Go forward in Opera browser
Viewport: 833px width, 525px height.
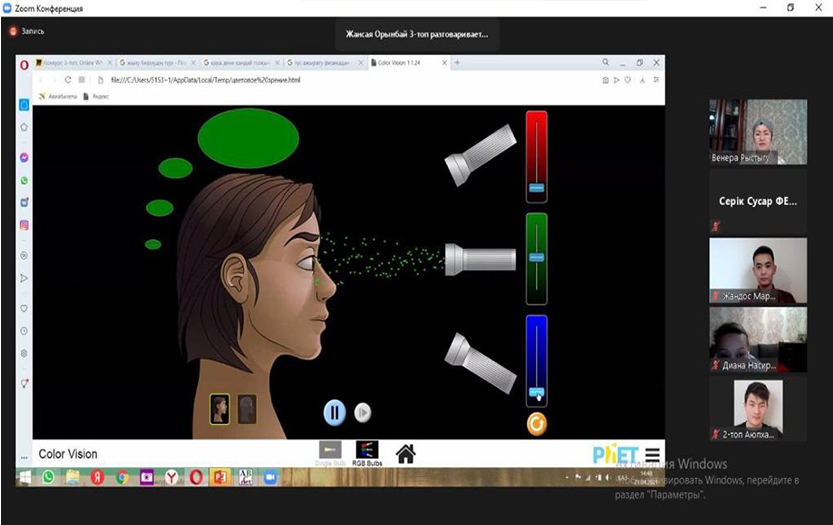54,80
